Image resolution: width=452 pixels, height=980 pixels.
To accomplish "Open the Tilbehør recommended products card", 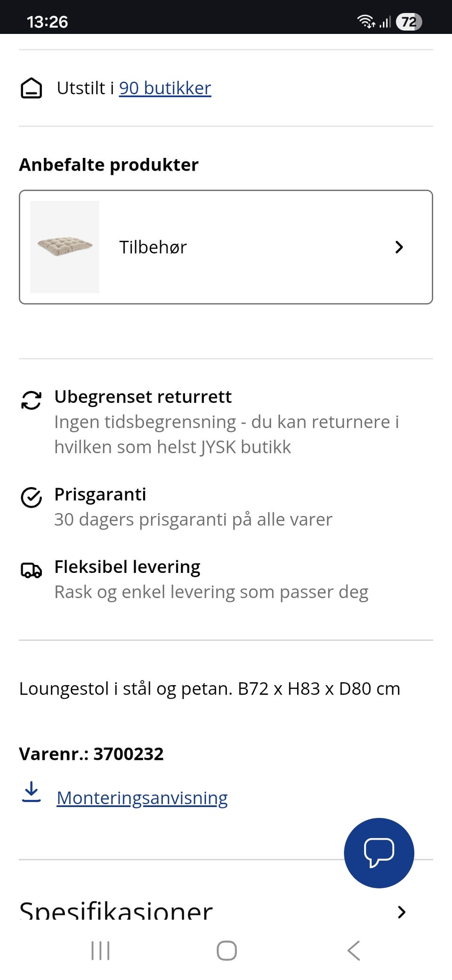I will pos(226,247).
